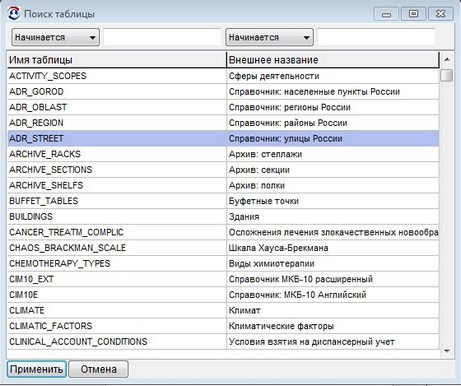The width and height of the screenshot is (461, 386).
Task: Sort by the 'Имя таблицы' column header
Action: click(117, 60)
